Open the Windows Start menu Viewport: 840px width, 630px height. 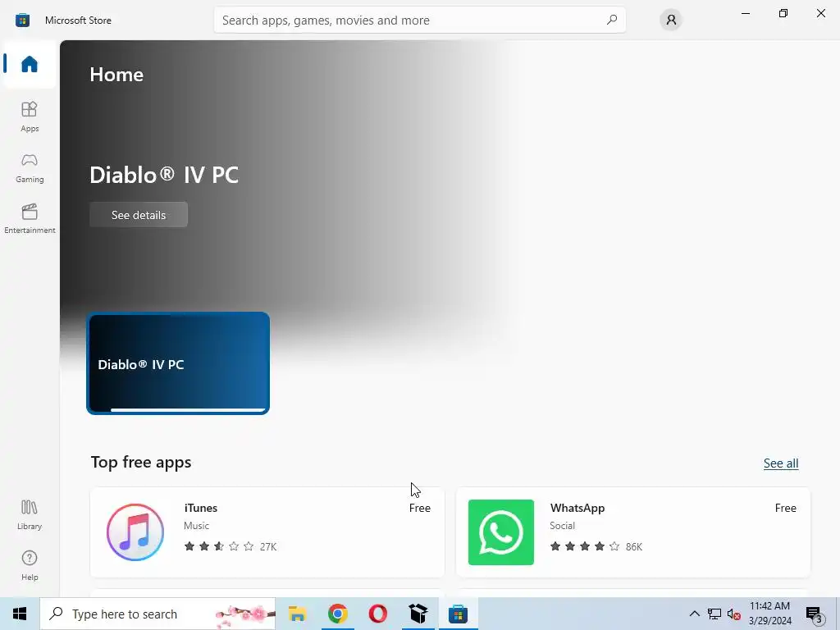point(20,614)
